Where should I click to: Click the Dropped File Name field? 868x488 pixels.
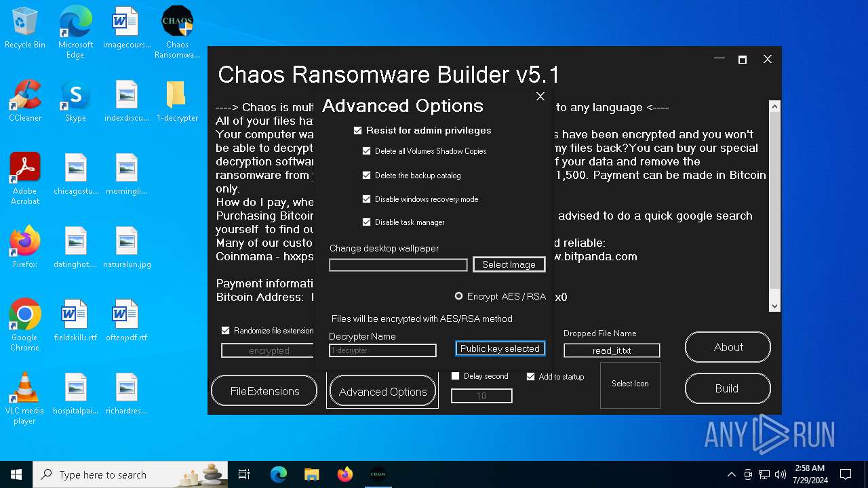[x=612, y=350]
